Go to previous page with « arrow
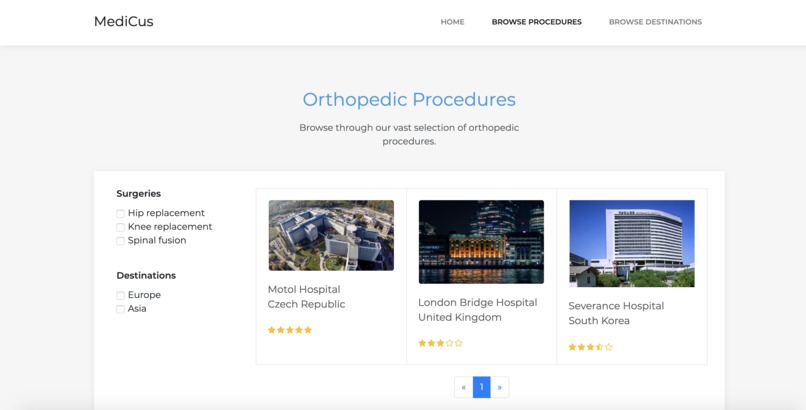This screenshot has height=410, width=806. point(464,387)
